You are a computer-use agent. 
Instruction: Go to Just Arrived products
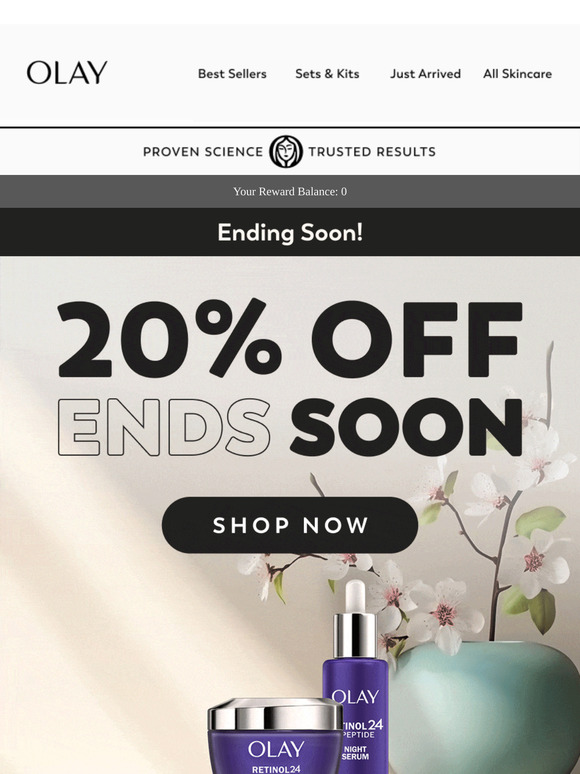[425, 74]
